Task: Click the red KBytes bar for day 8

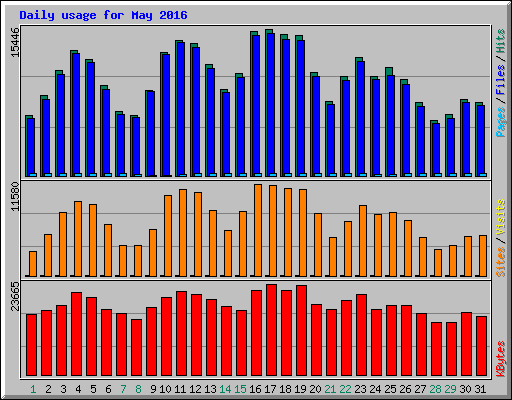Action: [x=136, y=347]
